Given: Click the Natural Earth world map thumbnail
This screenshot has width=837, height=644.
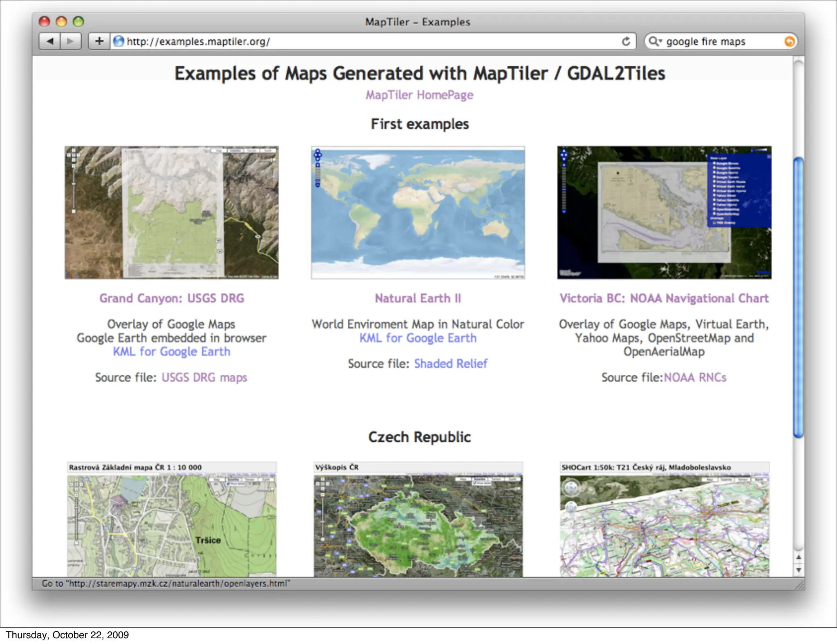Looking at the screenshot, I should (x=418, y=212).
